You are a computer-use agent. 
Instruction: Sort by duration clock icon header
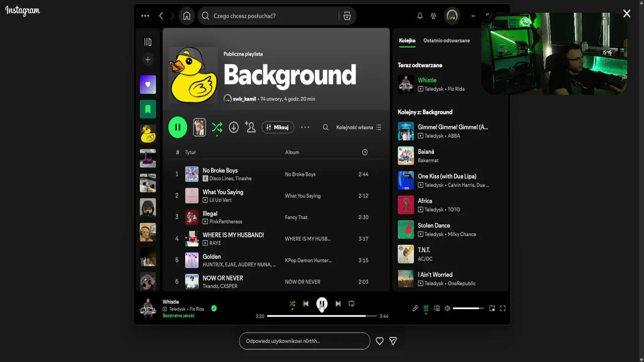tap(365, 152)
